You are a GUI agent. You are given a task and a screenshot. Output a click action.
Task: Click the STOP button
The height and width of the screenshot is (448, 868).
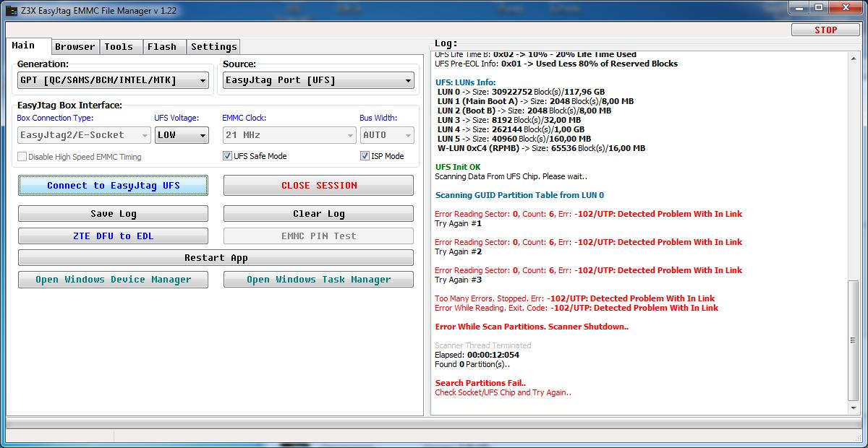pyautogui.click(x=826, y=30)
